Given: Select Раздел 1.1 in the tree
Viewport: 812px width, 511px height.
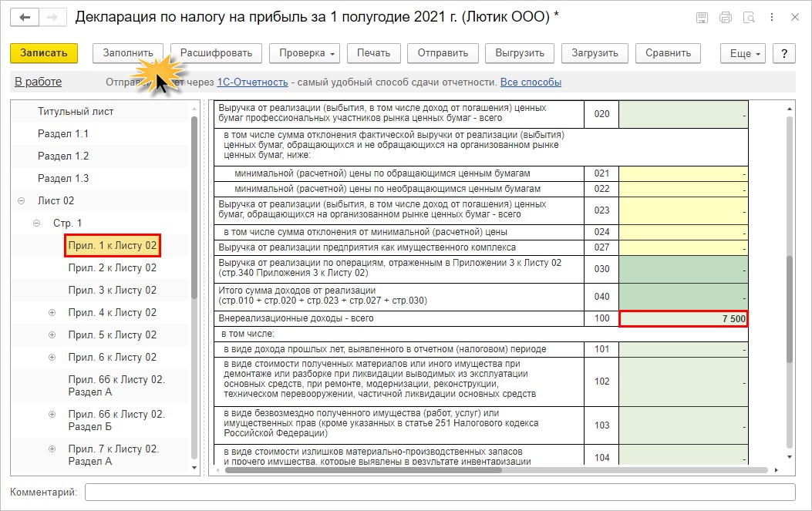Looking at the screenshot, I should (63, 133).
